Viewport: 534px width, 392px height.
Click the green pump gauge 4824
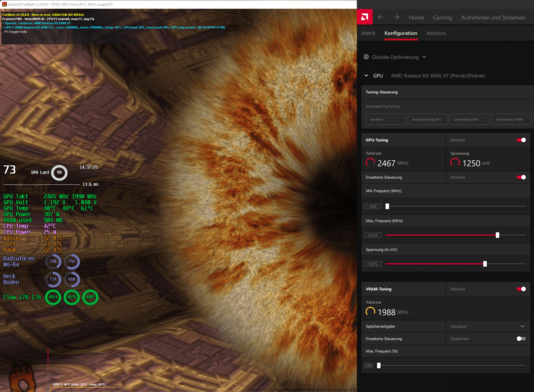(53, 297)
